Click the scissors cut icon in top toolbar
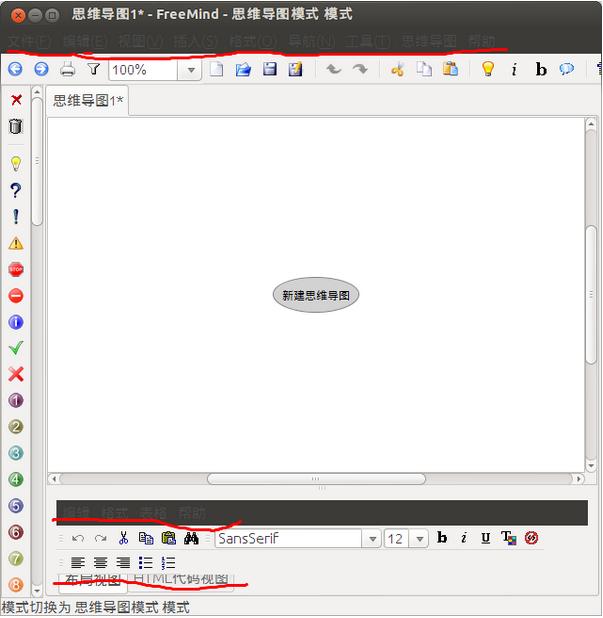 397,69
